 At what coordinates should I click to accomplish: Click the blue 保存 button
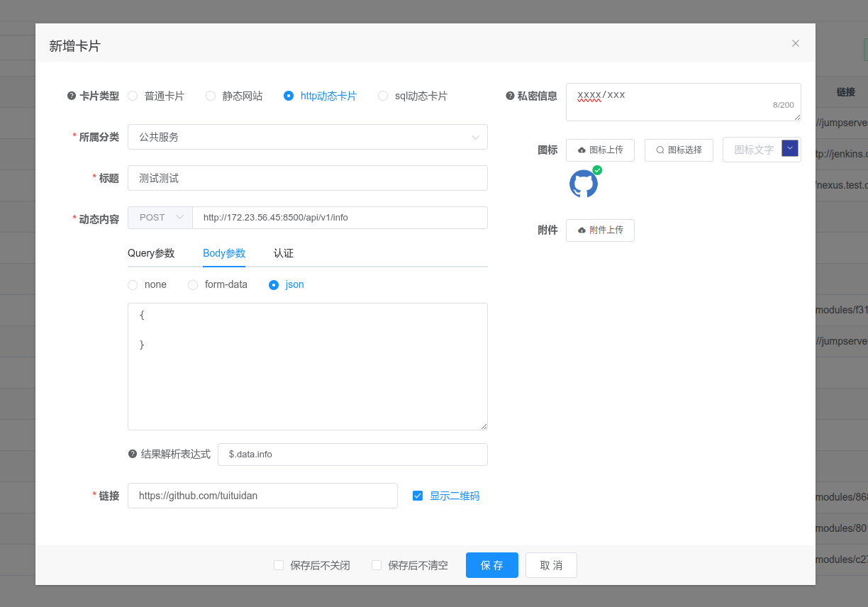point(491,565)
